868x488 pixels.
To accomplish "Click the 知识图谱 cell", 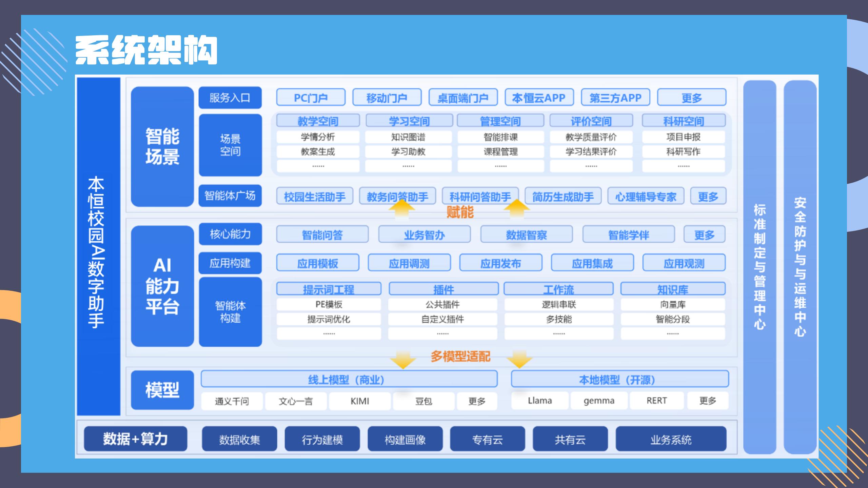I will pyautogui.click(x=408, y=137).
